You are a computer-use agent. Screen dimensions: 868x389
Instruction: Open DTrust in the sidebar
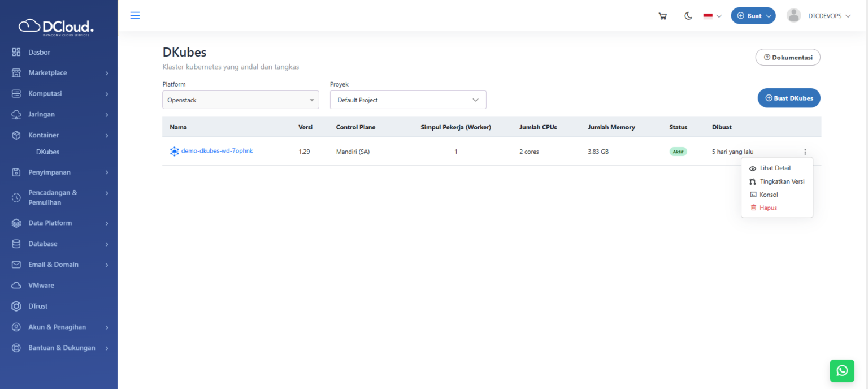click(38, 306)
